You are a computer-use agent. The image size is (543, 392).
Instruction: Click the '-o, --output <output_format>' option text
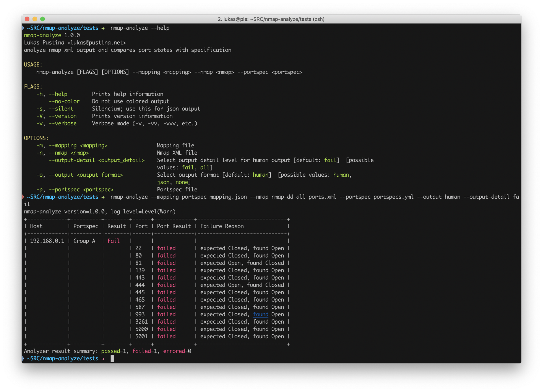point(79,175)
